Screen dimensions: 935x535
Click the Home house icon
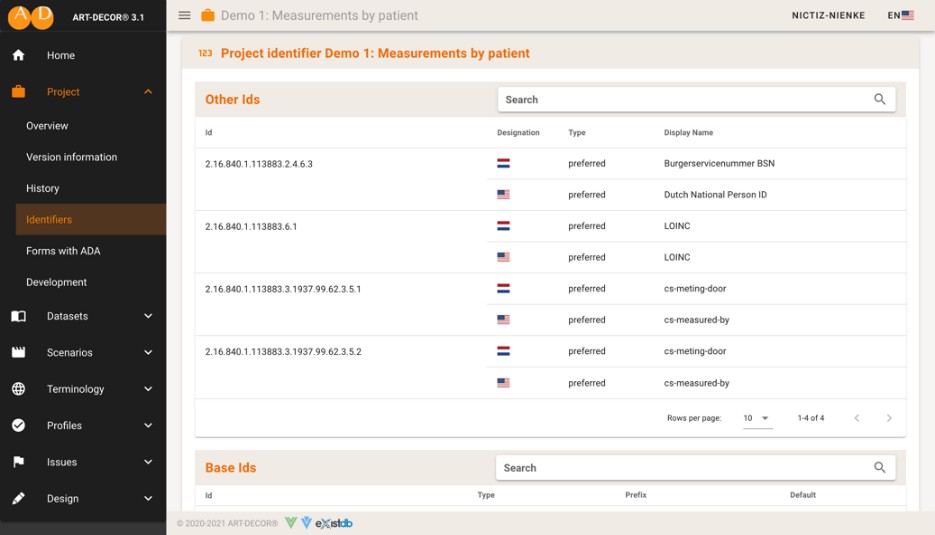[x=18, y=55]
